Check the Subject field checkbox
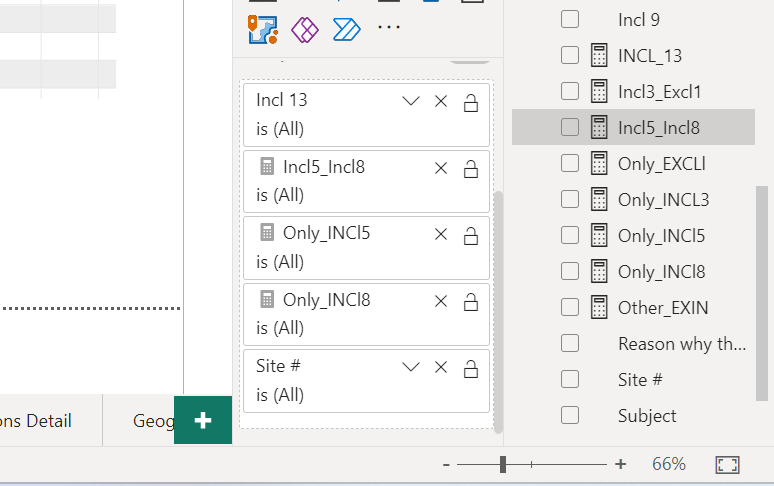The width and height of the screenshot is (774, 486). coord(570,415)
